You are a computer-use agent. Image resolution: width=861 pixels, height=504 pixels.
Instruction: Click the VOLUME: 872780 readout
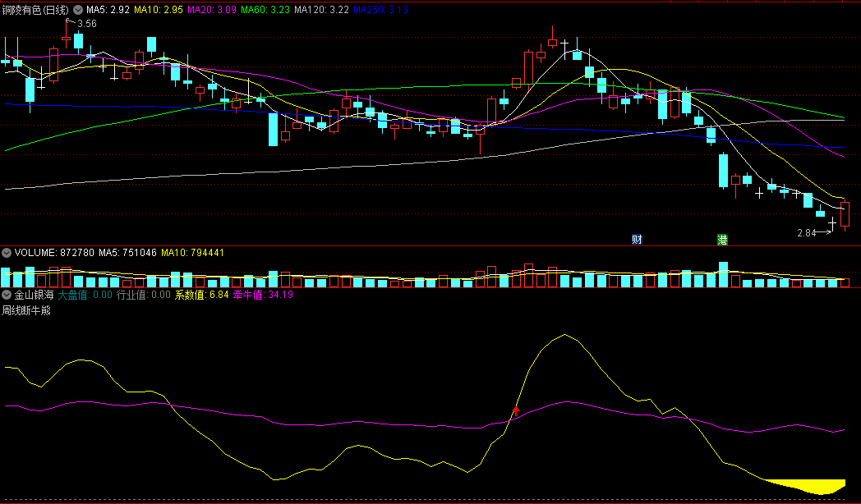click(x=54, y=253)
